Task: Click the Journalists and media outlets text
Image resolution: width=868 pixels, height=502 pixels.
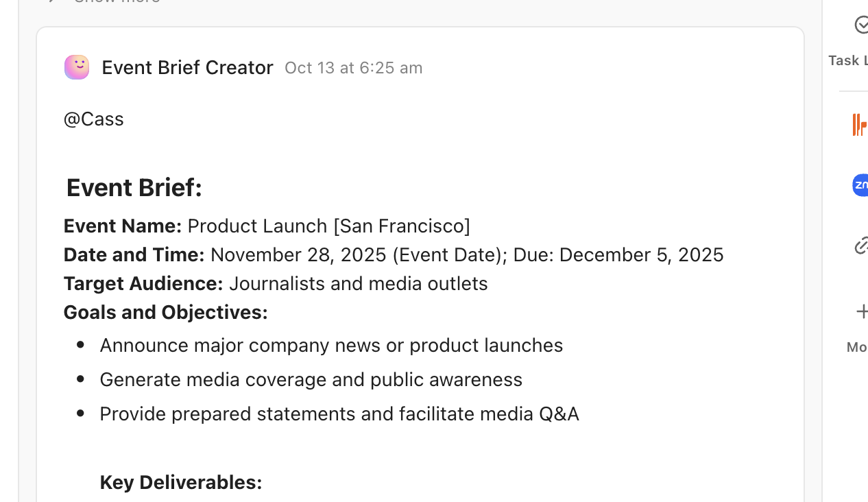Action: point(359,284)
